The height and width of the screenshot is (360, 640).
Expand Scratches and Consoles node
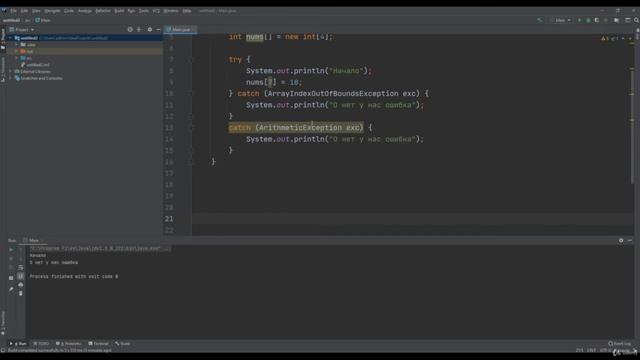(11, 78)
